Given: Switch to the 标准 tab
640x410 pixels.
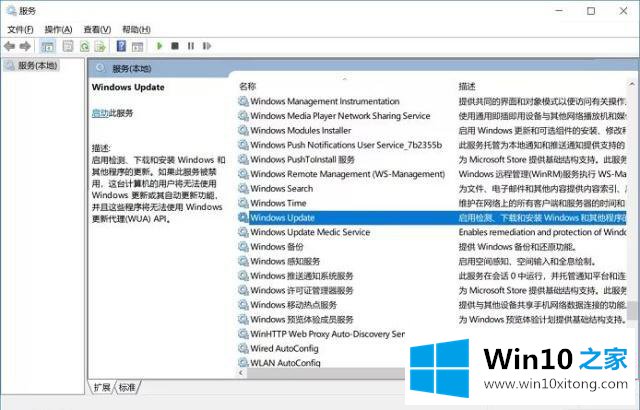Looking at the screenshot, I should click(127, 387).
